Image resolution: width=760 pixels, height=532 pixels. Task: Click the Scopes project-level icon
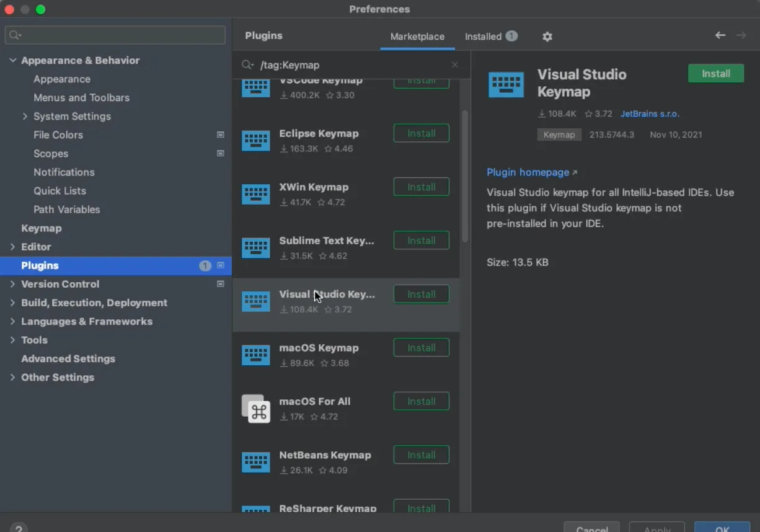point(220,153)
